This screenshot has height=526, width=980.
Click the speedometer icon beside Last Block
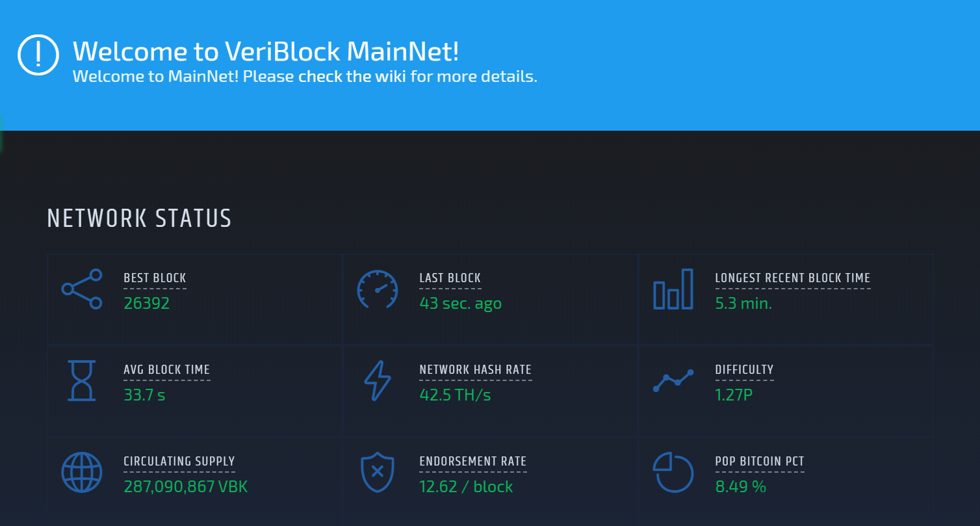[377, 289]
